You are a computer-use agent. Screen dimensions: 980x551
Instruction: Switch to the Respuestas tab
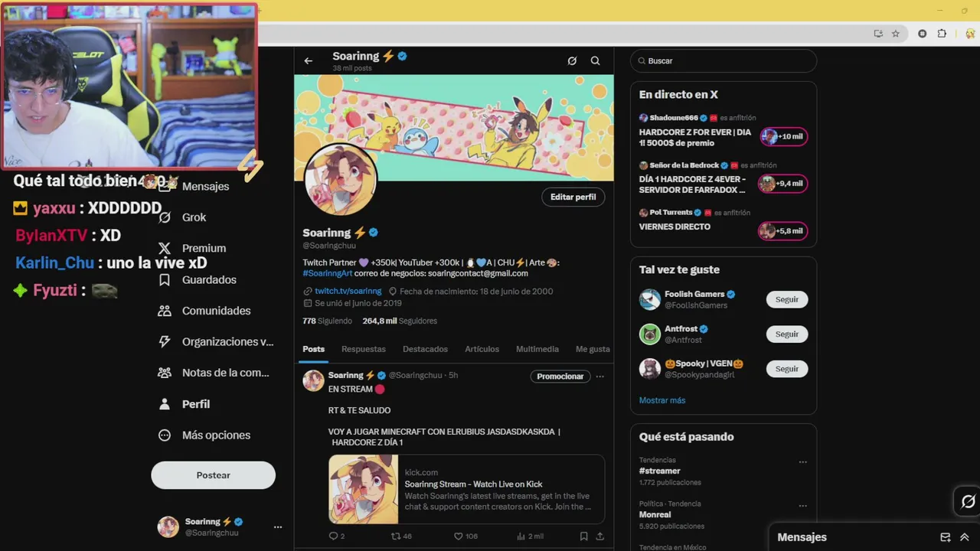click(364, 349)
